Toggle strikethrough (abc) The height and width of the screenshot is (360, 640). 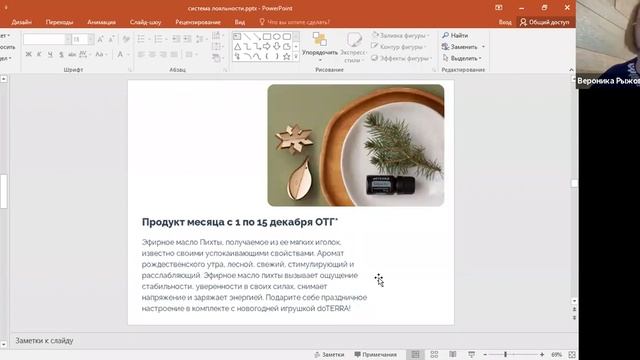click(x=72, y=54)
